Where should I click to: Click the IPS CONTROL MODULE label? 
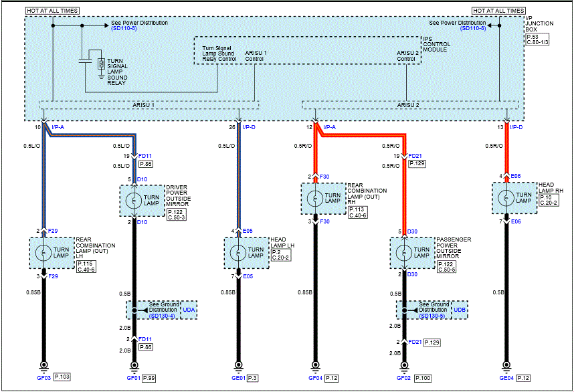point(436,44)
